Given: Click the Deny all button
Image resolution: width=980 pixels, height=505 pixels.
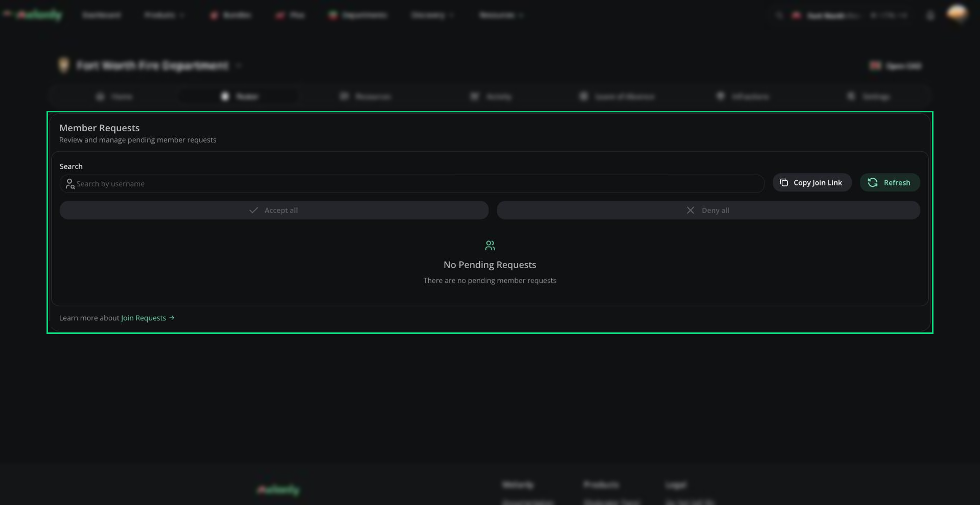Looking at the screenshot, I should tap(708, 210).
